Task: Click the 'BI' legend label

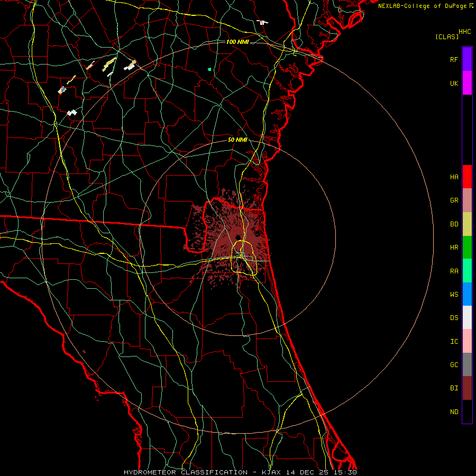Action: tap(454, 388)
